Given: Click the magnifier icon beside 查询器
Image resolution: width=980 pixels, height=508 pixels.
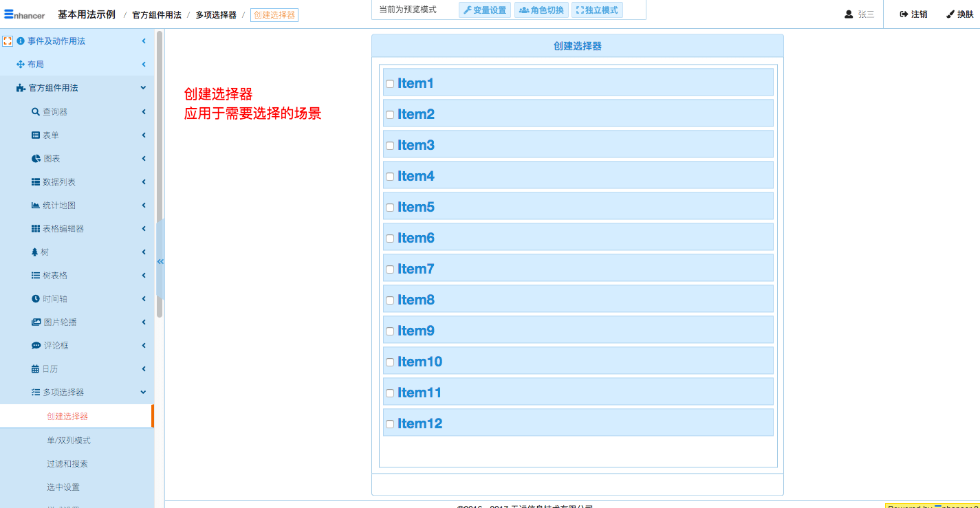Looking at the screenshot, I should click(x=36, y=112).
